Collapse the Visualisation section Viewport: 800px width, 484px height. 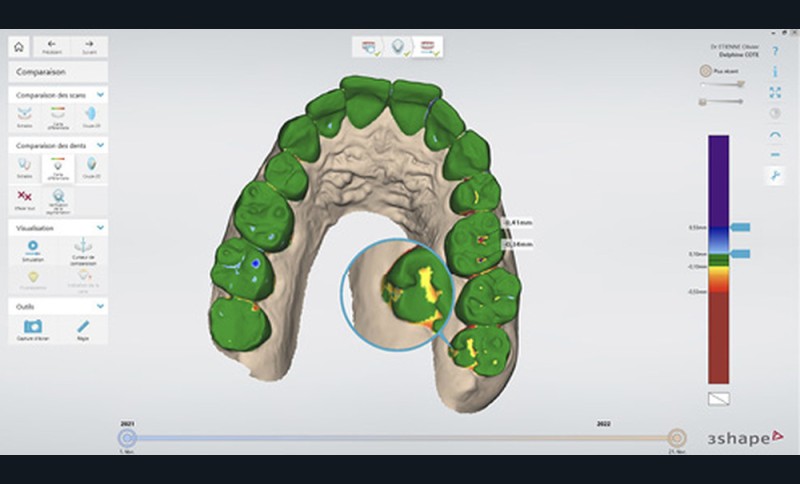point(101,227)
